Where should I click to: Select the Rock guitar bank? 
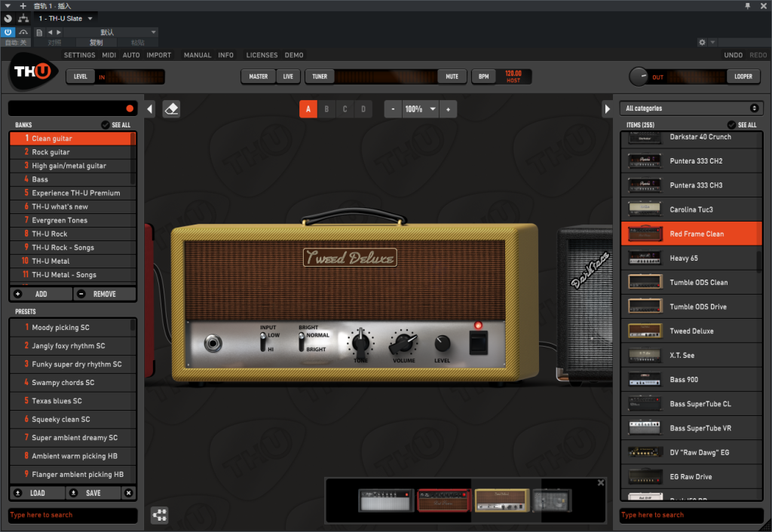click(72, 152)
